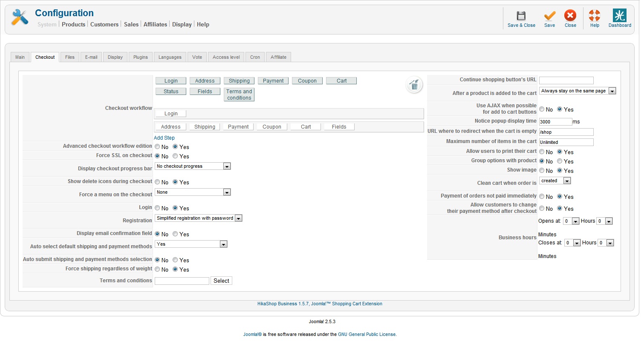
Task: Set Show delete icons during checkout to No
Action: click(x=157, y=182)
